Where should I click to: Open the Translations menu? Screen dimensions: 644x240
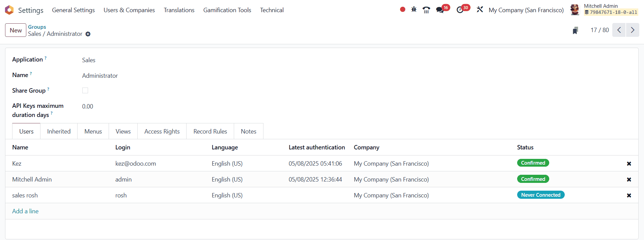coord(179,10)
